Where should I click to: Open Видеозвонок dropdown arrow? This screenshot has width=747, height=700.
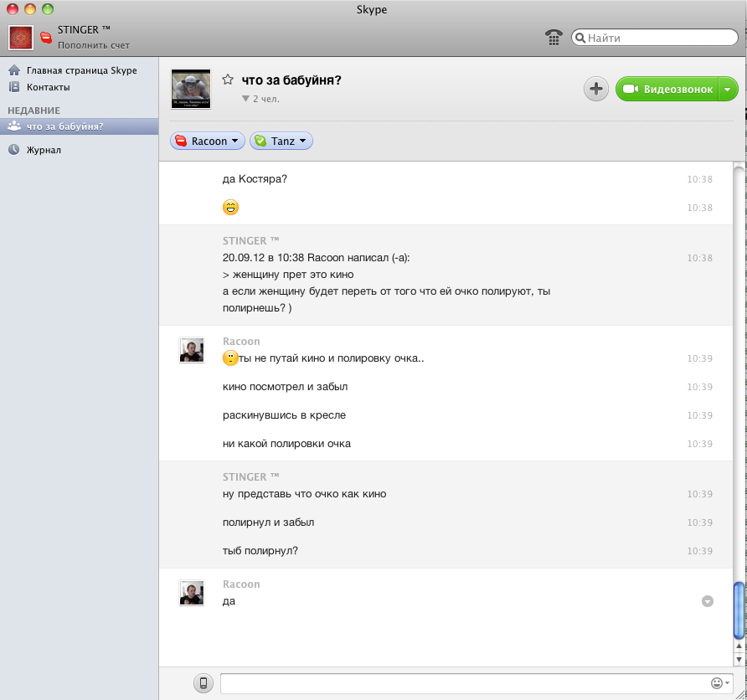pos(728,89)
